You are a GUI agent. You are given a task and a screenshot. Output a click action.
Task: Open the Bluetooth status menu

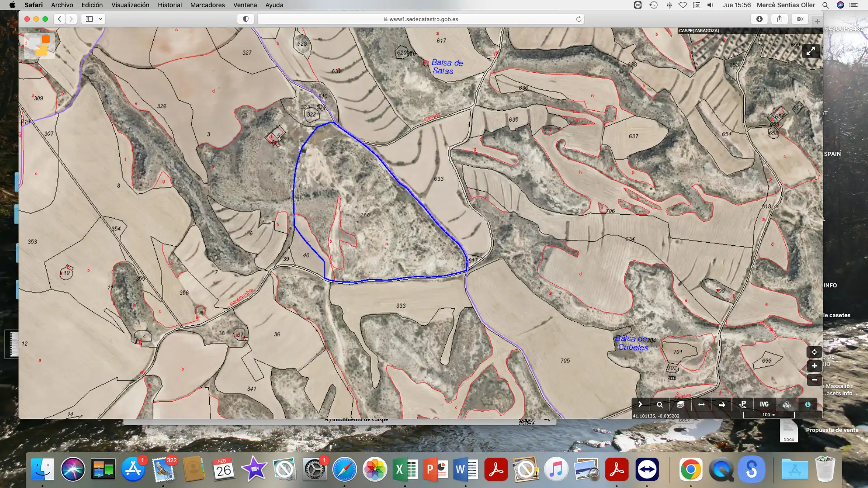(x=669, y=5)
